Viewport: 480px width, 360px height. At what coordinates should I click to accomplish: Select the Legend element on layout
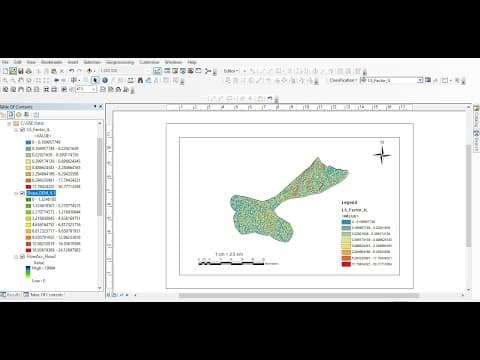point(367,233)
